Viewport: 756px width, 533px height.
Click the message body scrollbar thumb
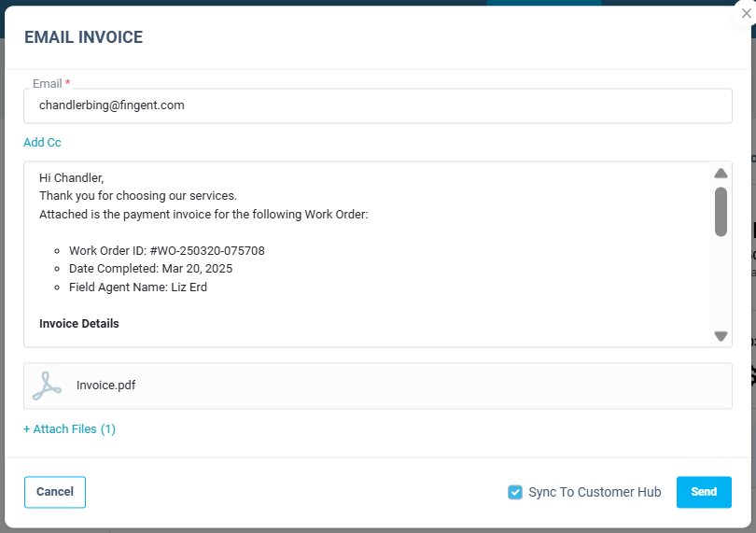click(x=721, y=211)
